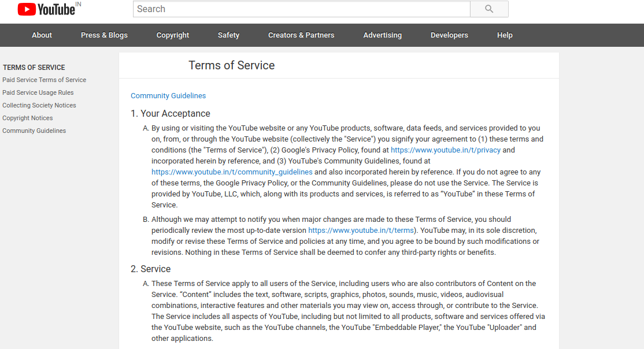Click Community Guidelines link above section 1
The image size is (644, 349).
tap(168, 96)
